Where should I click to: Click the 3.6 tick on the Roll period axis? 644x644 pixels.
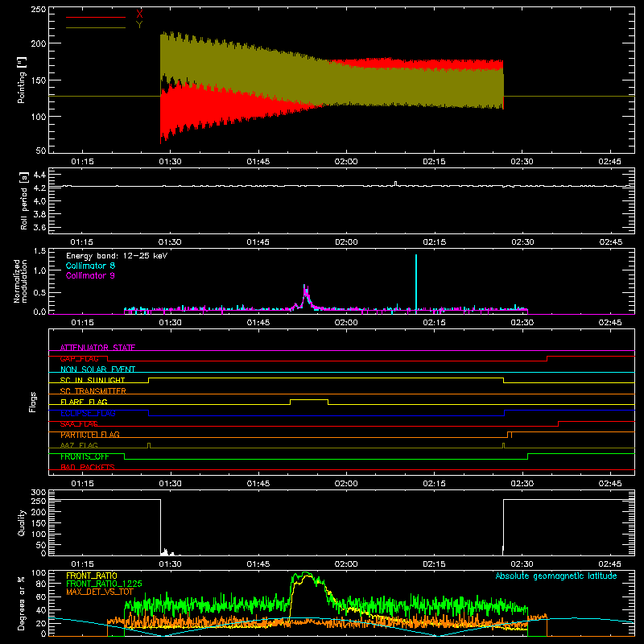pyautogui.click(x=39, y=227)
